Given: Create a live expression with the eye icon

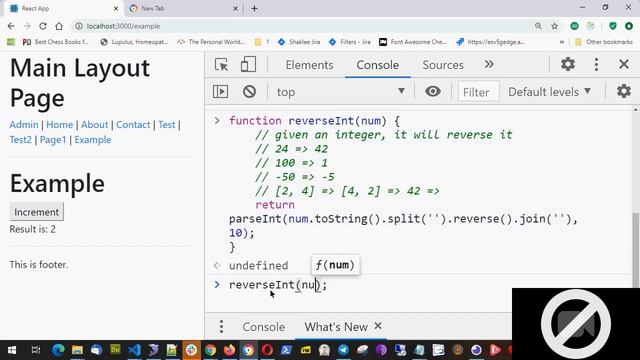Looking at the screenshot, I should pyautogui.click(x=433, y=91).
